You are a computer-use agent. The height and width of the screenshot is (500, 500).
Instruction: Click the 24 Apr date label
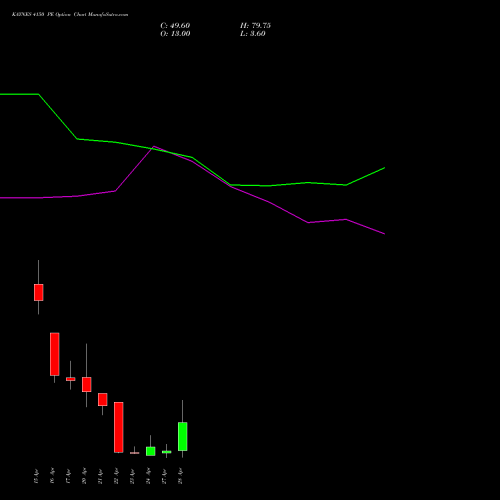coord(148,476)
